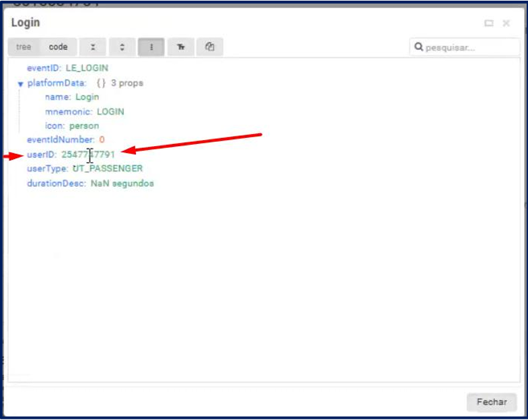Collapse the platformData node
The width and height of the screenshot is (528, 420).
click(x=21, y=84)
